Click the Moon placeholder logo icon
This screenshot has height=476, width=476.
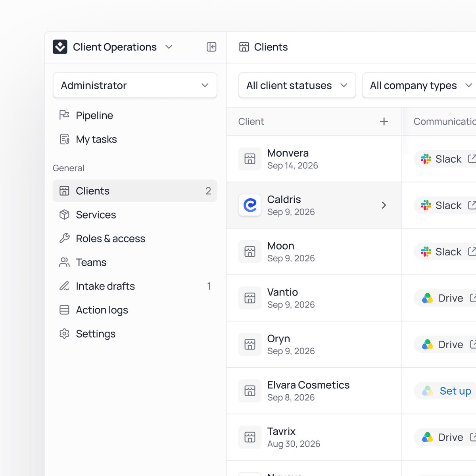point(250,251)
